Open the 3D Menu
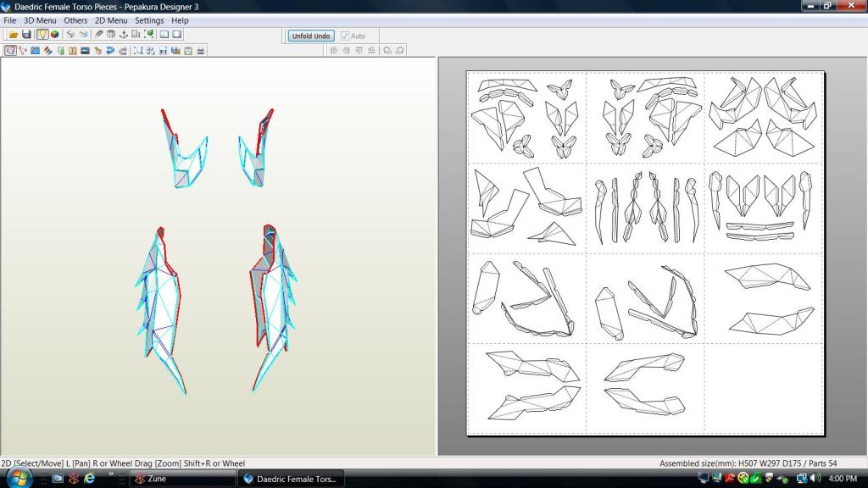 [x=40, y=20]
